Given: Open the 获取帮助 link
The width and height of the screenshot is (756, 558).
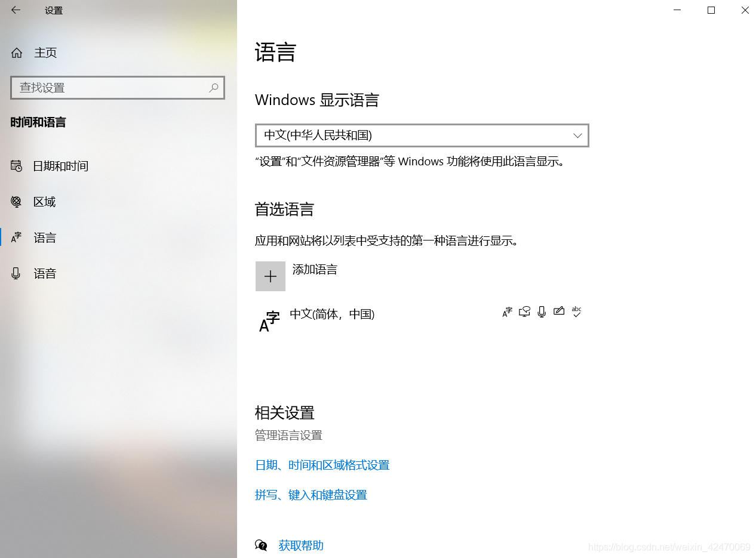Looking at the screenshot, I should coord(301,545).
